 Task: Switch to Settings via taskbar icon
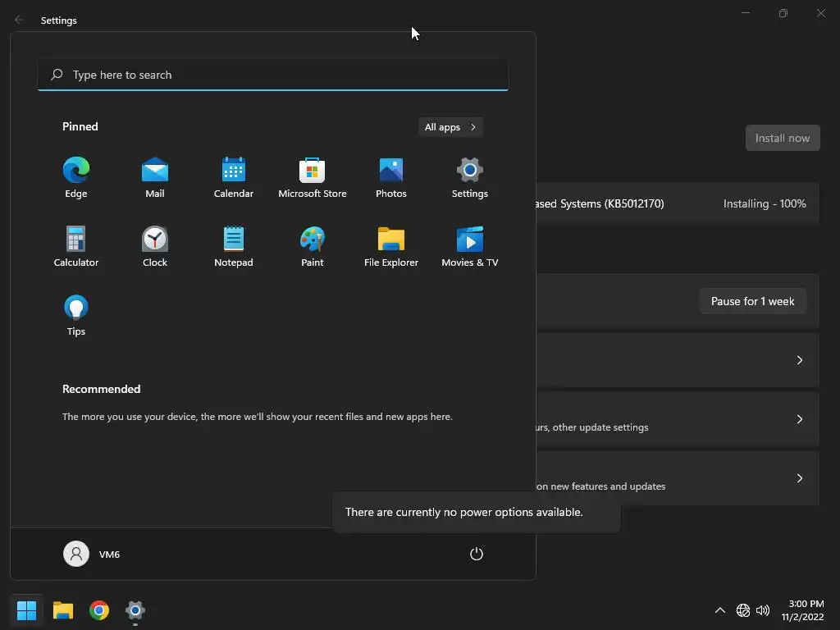[135, 610]
